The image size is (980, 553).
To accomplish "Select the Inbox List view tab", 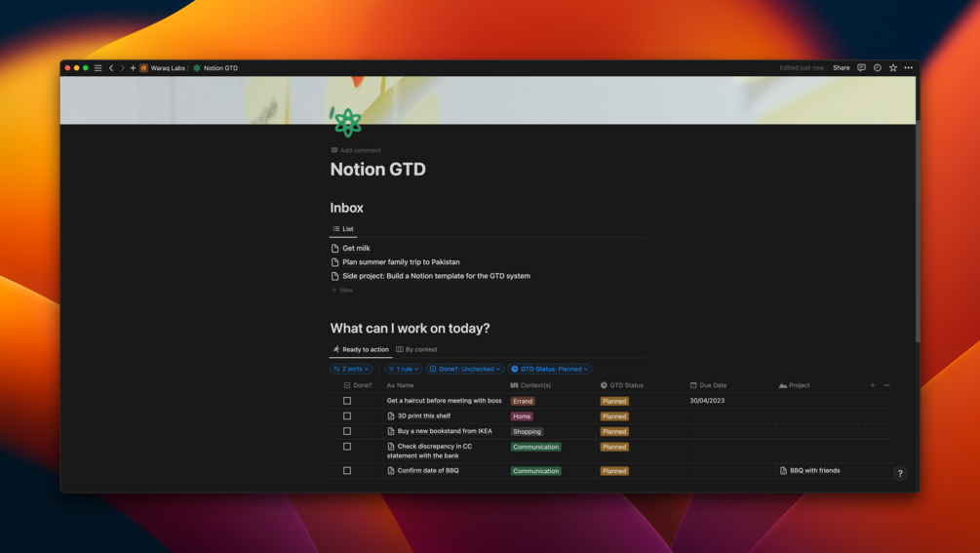I will coord(343,229).
